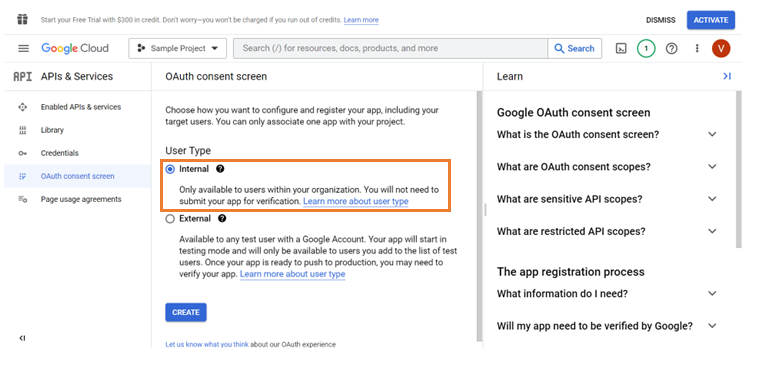The height and width of the screenshot is (379, 757).
Task: Click the blue CREATE button
Action: [186, 312]
